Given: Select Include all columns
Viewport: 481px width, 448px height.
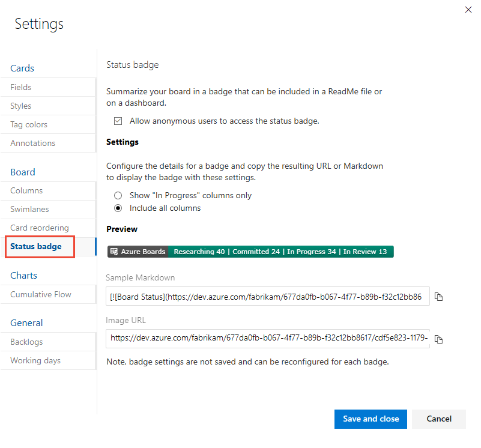Looking at the screenshot, I should [x=118, y=208].
